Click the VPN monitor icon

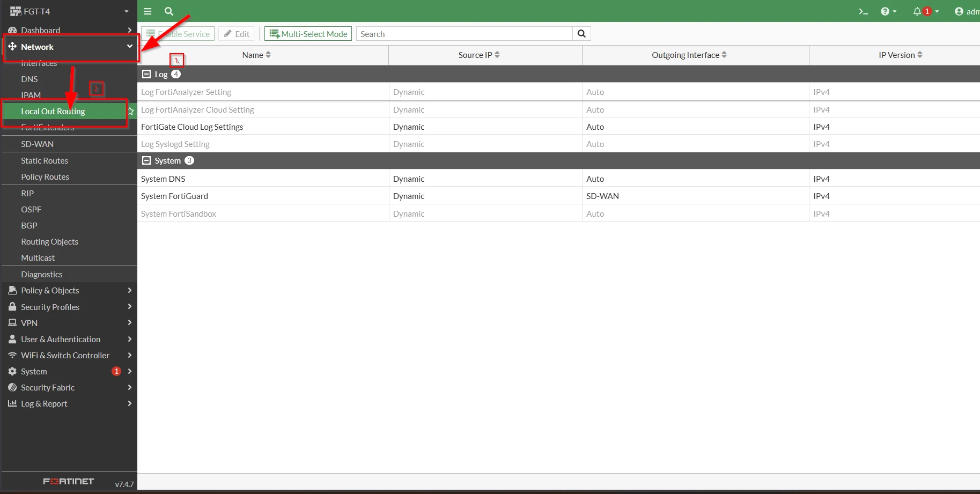[12, 323]
